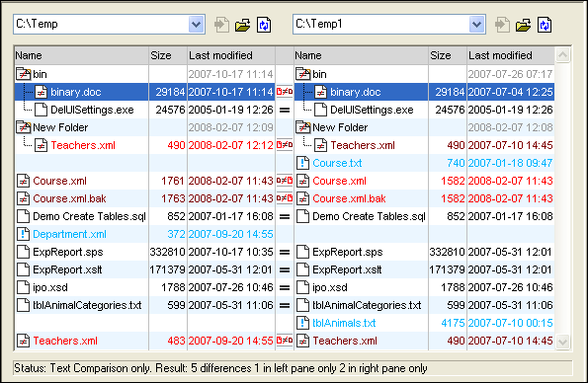Click the equal sign icon for ipo.xsd
Screen dimensions: 588x383
(285, 287)
